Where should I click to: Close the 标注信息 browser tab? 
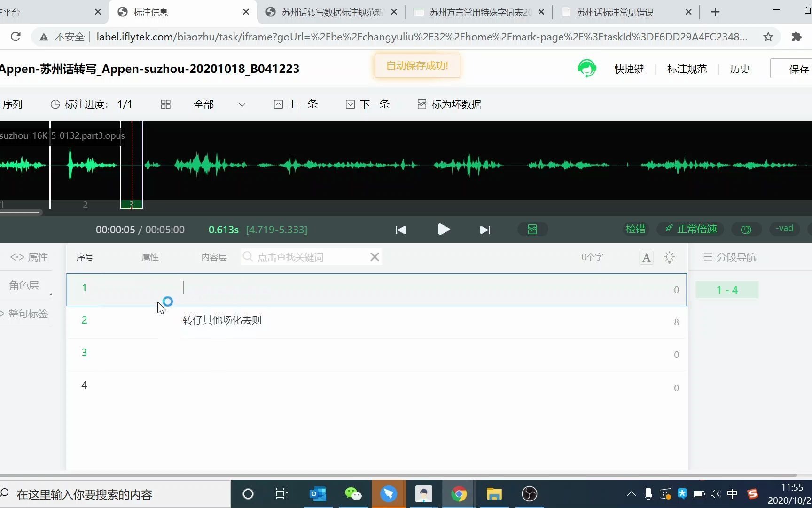(246, 12)
